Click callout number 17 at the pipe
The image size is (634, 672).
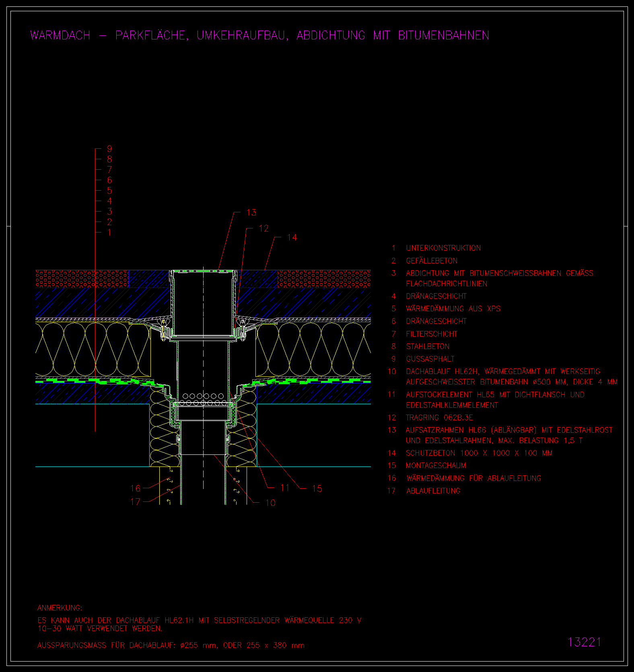tap(135, 502)
